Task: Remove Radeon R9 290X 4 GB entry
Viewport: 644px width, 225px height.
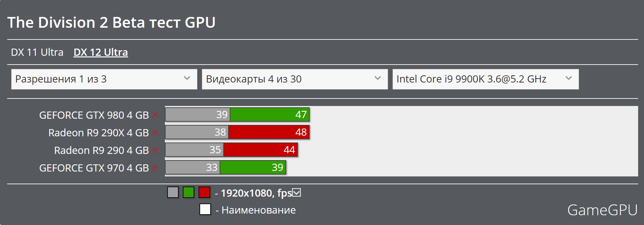Action: (x=155, y=133)
